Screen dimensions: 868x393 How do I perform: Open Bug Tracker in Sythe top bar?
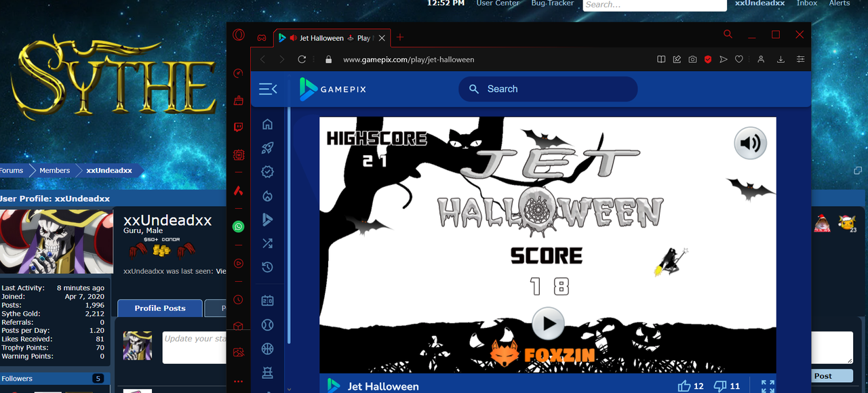coord(553,3)
